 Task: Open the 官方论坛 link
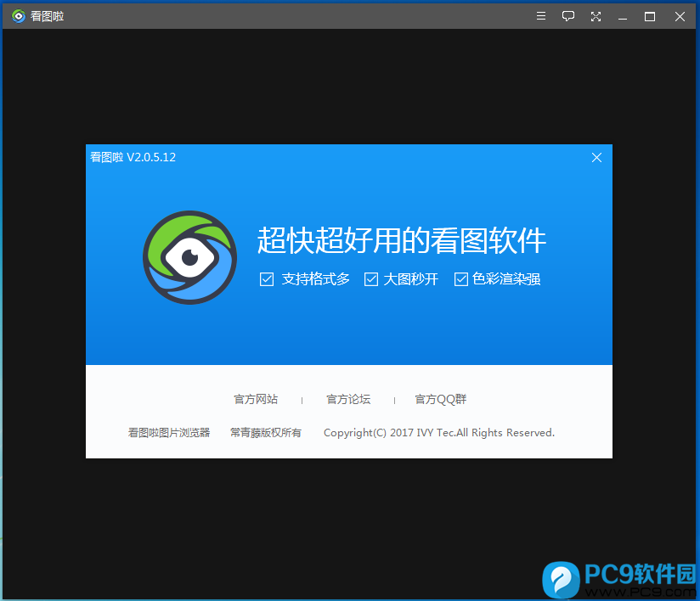(348, 399)
